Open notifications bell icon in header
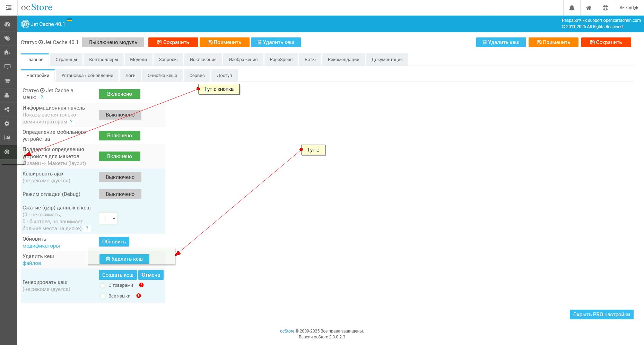The image size is (644, 345). (572, 8)
